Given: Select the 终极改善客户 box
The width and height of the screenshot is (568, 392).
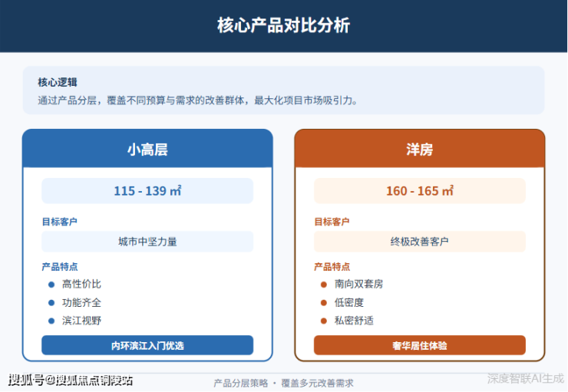Looking at the screenshot, I should (x=420, y=242).
